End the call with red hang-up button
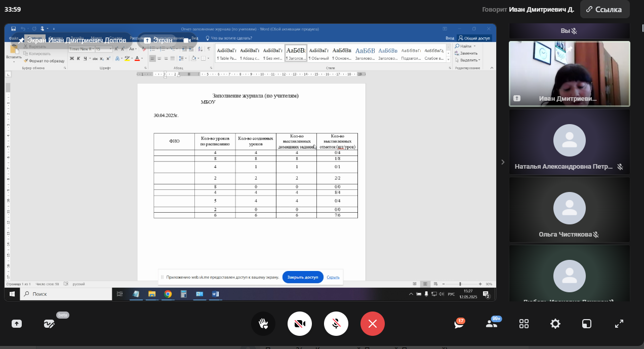 pos(372,324)
